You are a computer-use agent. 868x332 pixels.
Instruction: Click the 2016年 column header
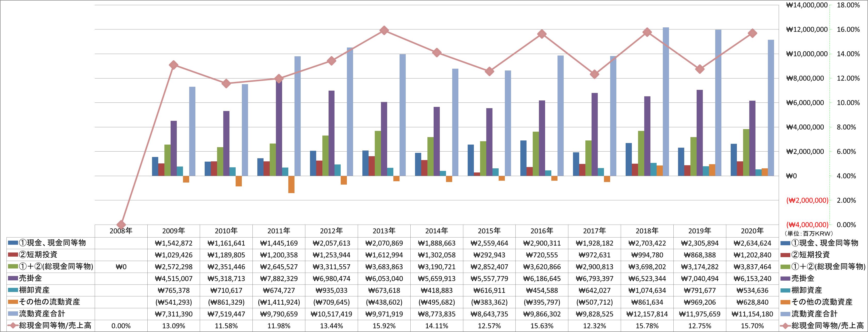pyautogui.click(x=542, y=231)
